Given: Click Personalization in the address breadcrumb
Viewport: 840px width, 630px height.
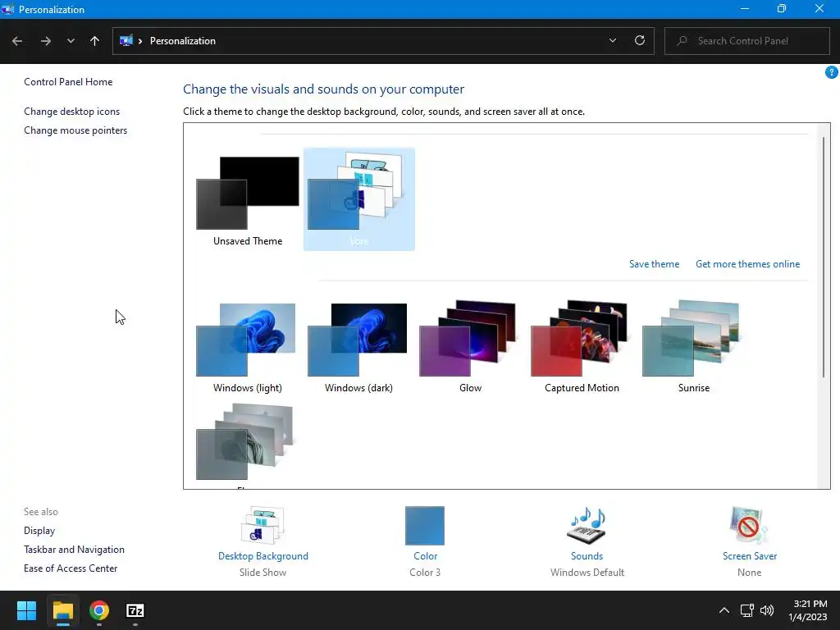Looking at the screenshot, I should click(183, 41).
